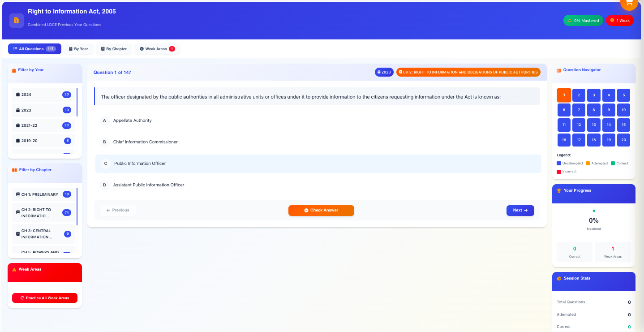Click the warning icon in Weak Areas panel
Screen dimensions: 644x332
[14, 269]
